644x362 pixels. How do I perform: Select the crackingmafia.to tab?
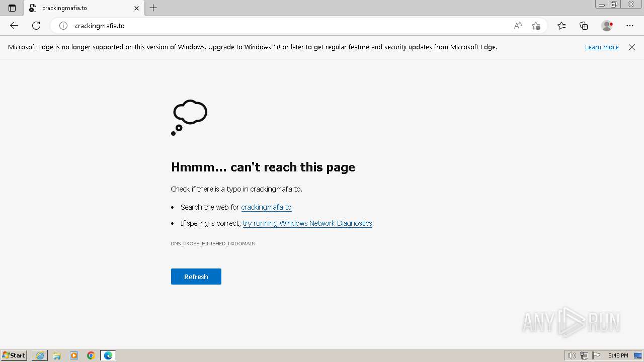[x=84, y=8]
